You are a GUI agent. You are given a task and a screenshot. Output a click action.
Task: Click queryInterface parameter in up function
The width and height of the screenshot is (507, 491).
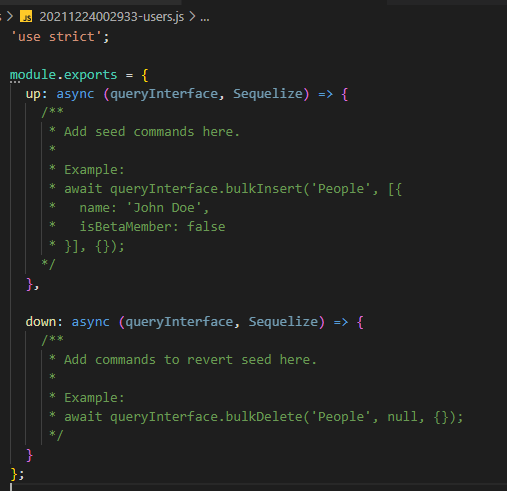(x=164, y=94)
